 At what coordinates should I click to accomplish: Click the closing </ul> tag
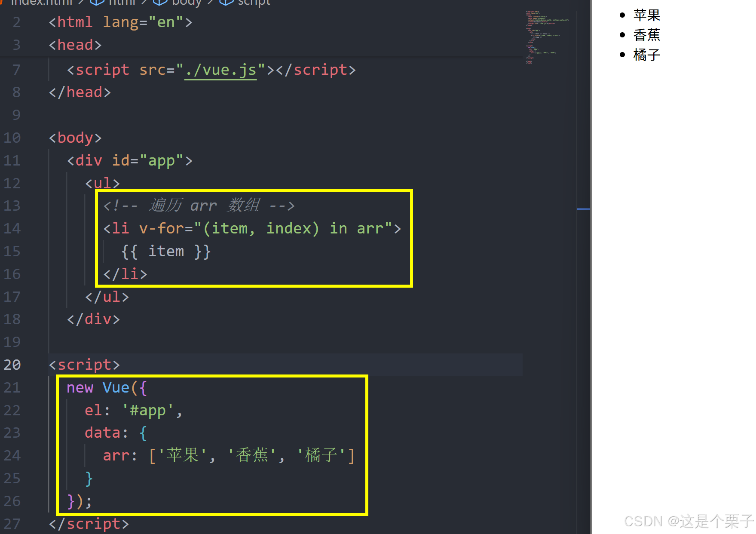tap(107, 297)
